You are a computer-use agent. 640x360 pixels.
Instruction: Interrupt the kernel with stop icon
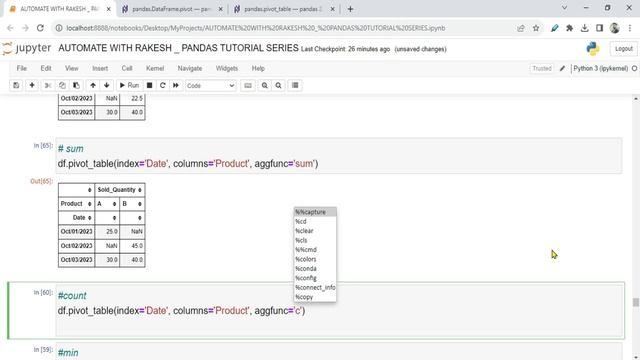[149, 85]
